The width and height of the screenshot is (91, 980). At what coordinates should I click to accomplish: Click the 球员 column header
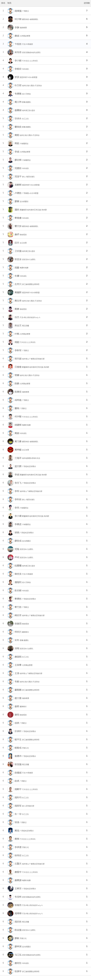coord(9,3)
